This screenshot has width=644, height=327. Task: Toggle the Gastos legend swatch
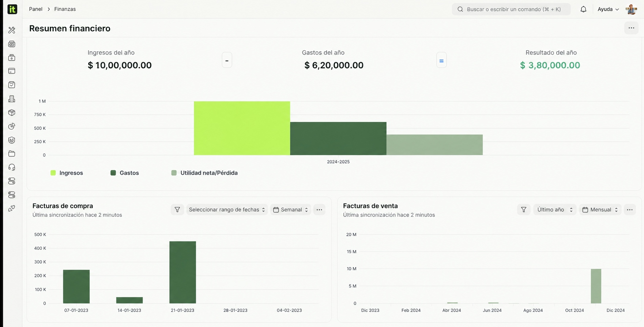coord(113,173)
